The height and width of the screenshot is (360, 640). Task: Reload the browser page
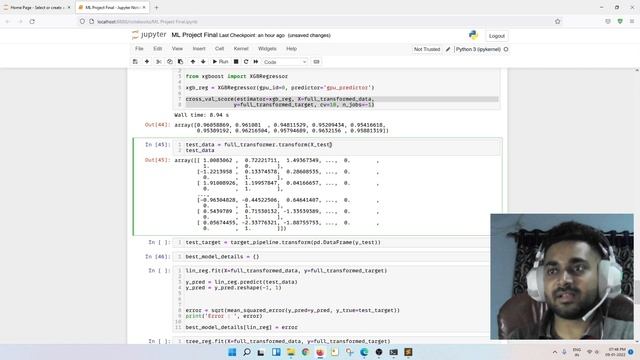coord(32,21)
